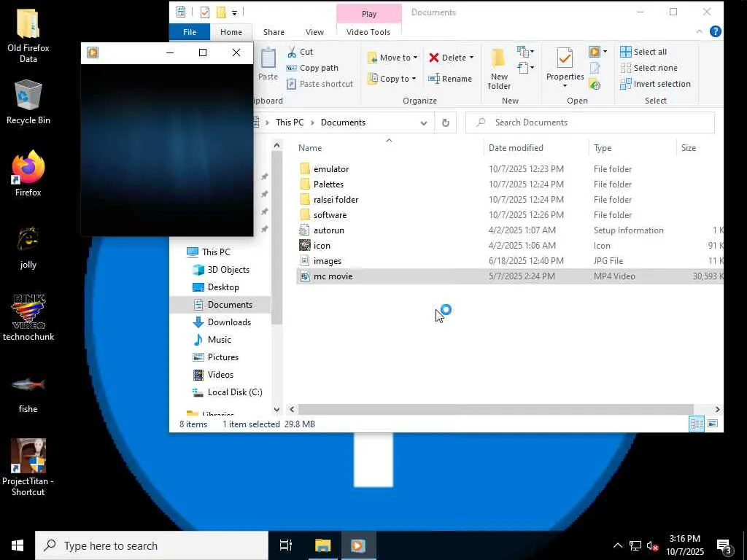
Task: Select the ProjectTitan Shortcut desktop icon
Action: (x=28, y=467)
